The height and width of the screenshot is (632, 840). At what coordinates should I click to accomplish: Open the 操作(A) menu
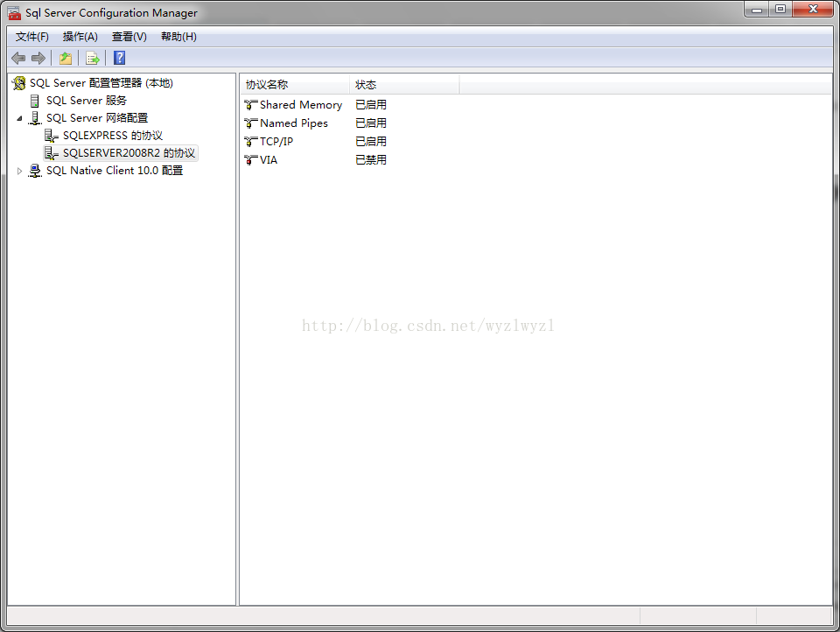click(x=80, y=37)
